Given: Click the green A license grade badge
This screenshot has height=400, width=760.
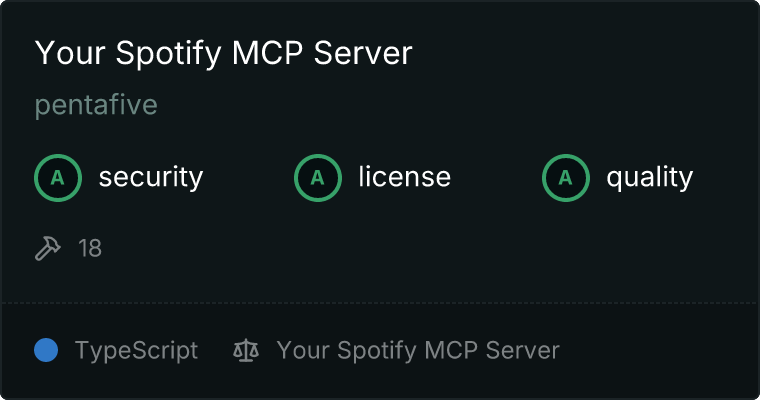Looking at the screenshot, I should pyautogui.click(x=317, y=178).
